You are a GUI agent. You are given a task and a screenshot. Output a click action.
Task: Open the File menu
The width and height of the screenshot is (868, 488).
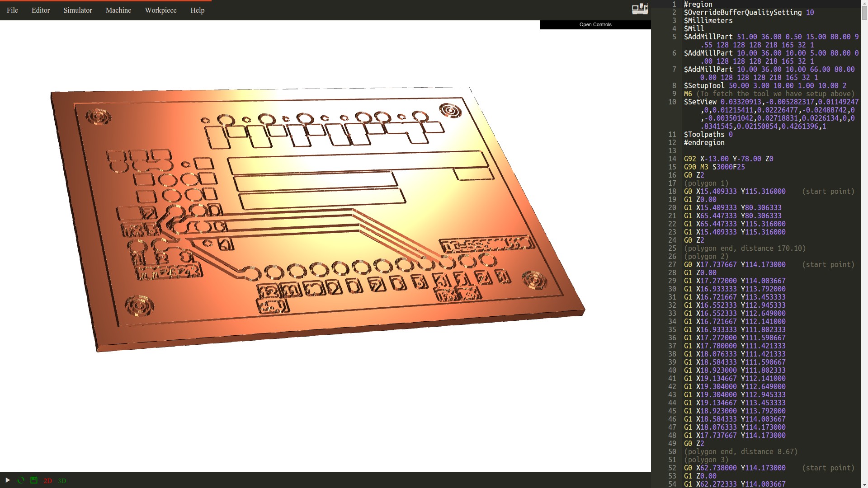pyautogui.click(x=12, y=10)
